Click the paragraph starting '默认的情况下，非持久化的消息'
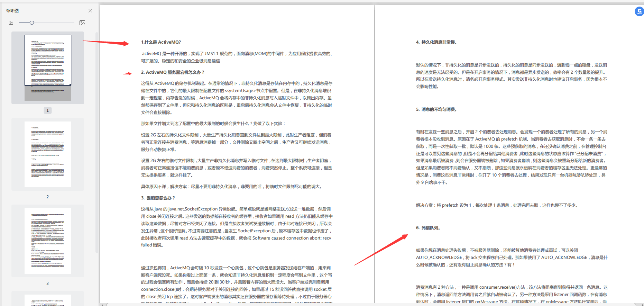The width and height of the screenshot is (644, 306). 512,76
